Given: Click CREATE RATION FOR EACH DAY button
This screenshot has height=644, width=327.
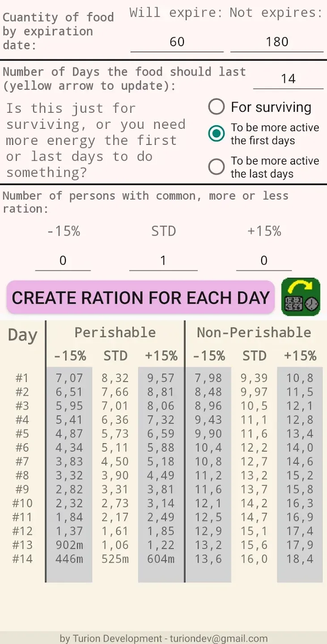Looking at the screenshot, I should [140, 297].
